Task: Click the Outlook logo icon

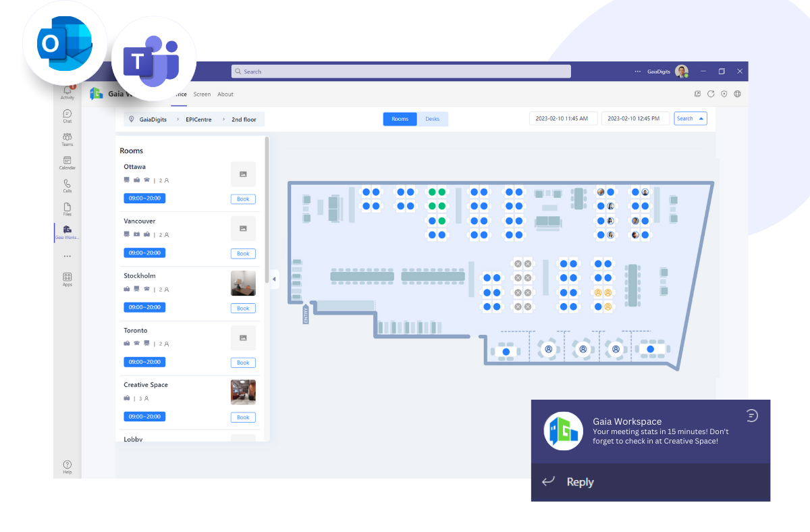Action: [65, 44]
